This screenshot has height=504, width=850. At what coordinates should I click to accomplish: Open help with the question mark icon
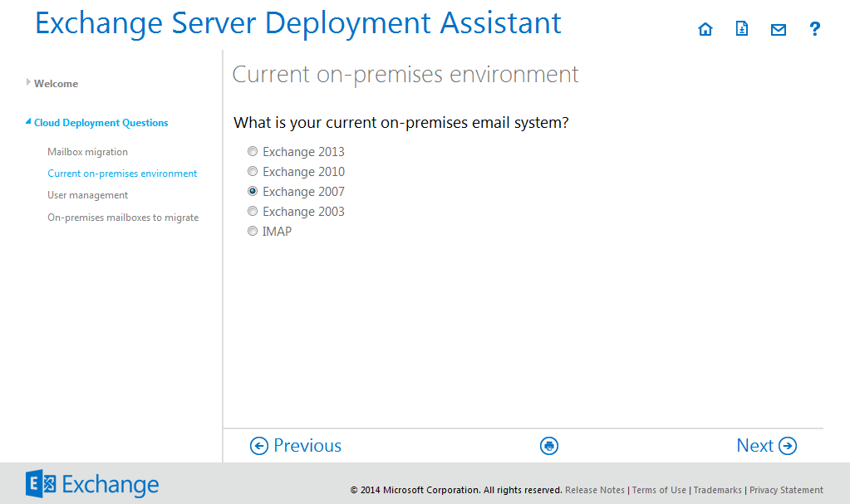(x=814, y=29)
